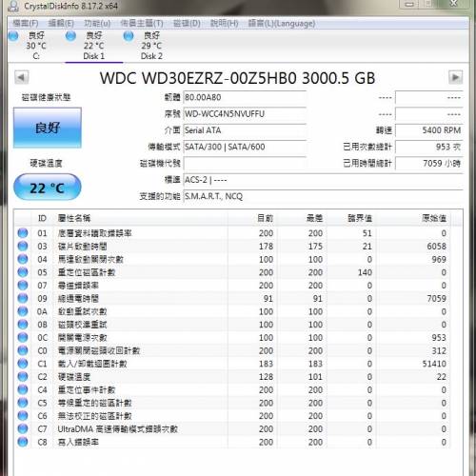The image size is (476, 476).
Task: Click worst value 101 in row C2
Action: [315, 377]
